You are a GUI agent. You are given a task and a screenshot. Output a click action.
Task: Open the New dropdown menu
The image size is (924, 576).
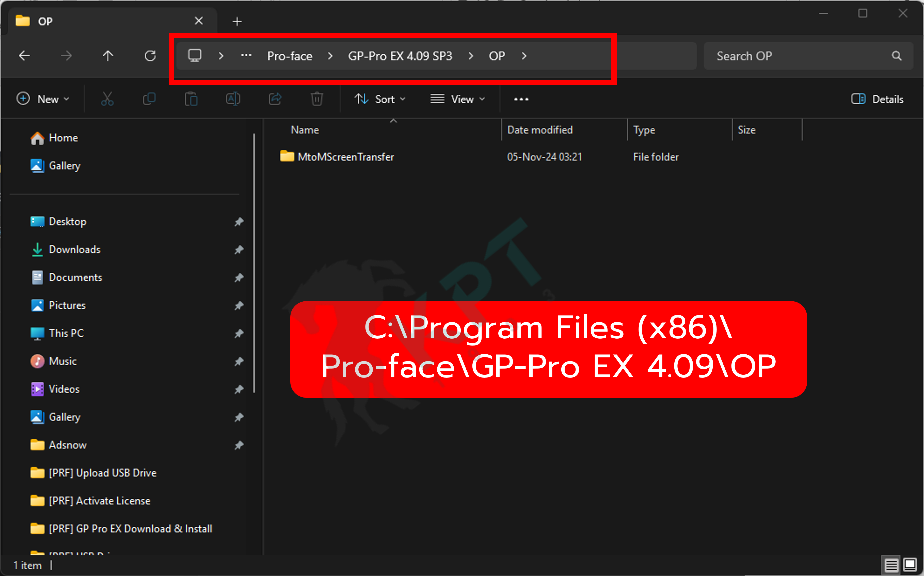[x=43, y=99]
